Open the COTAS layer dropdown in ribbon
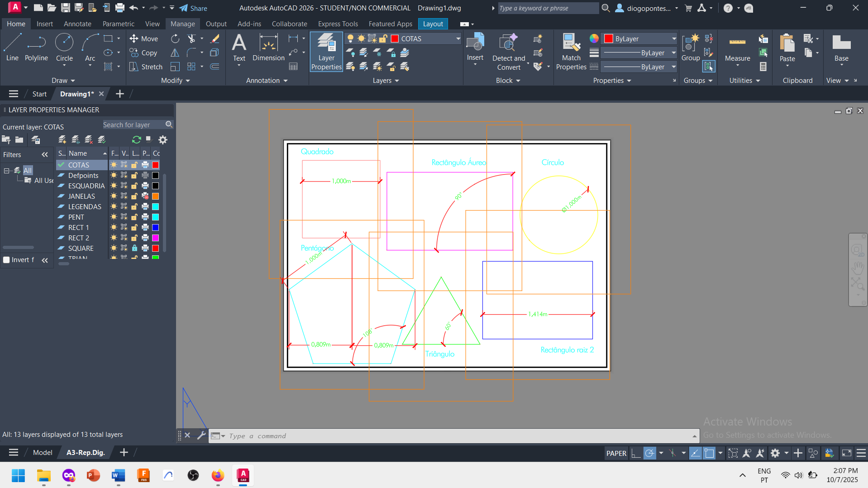Viewport: 868px width, 488px height. click(458, 39)
